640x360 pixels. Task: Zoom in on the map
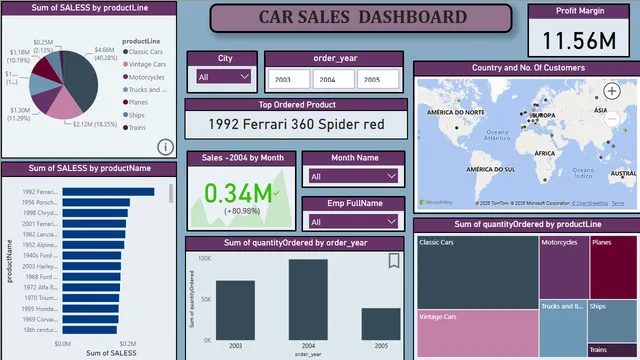pyautogui.click(x=611, y=91)
